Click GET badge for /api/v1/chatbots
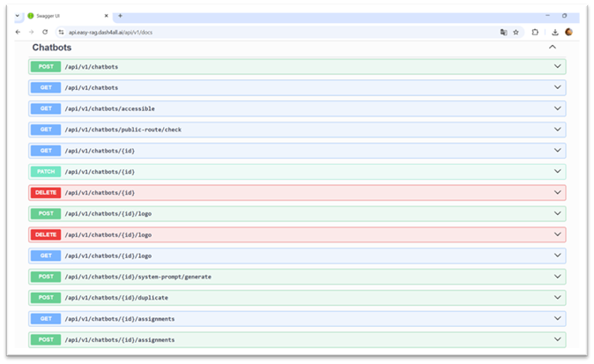Screen dimensions: 594x364 [x=46, y=87]
